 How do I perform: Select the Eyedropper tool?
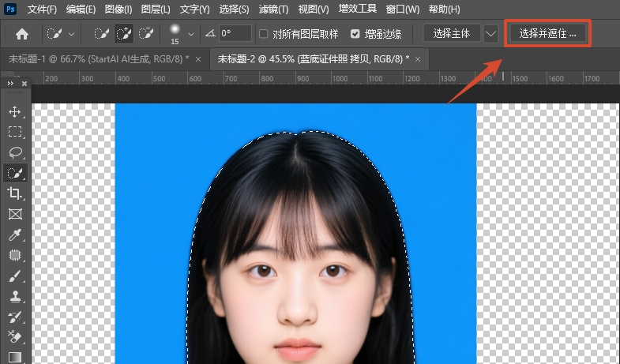(x=15, y=235)
